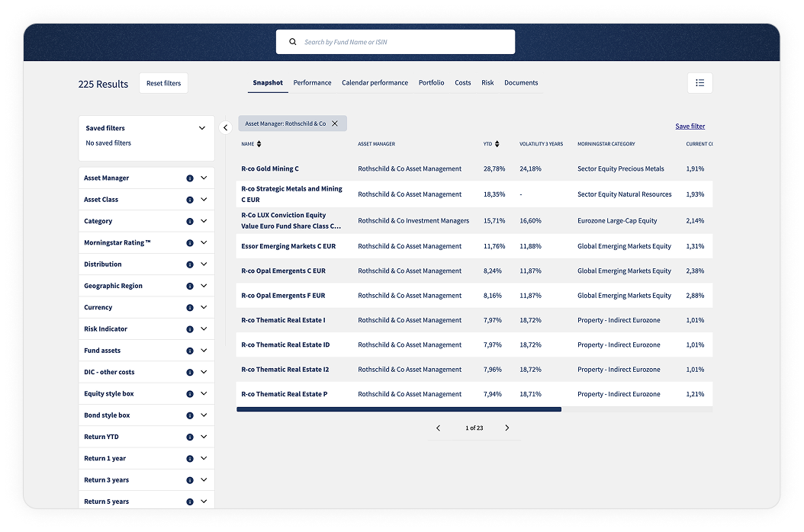804x532 pixels.
Task: Sort results by the Name column
Action: tap(259, 144)
